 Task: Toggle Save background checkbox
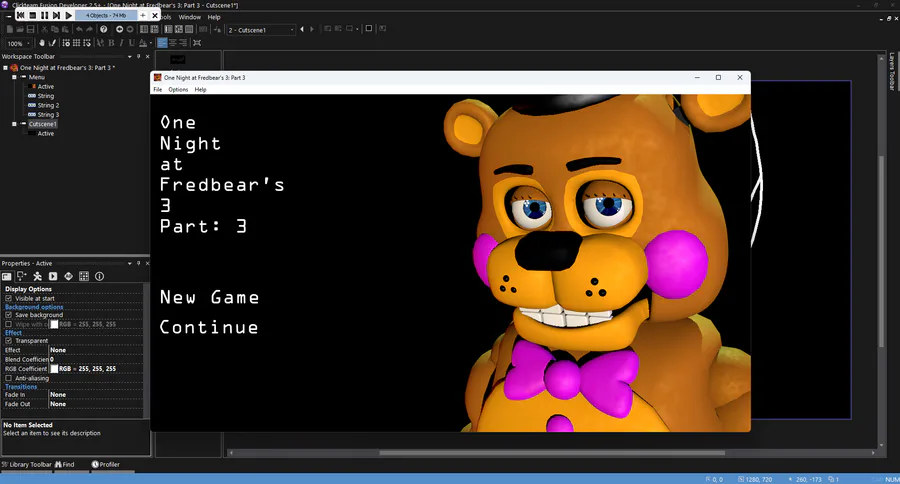pos(9,315)
